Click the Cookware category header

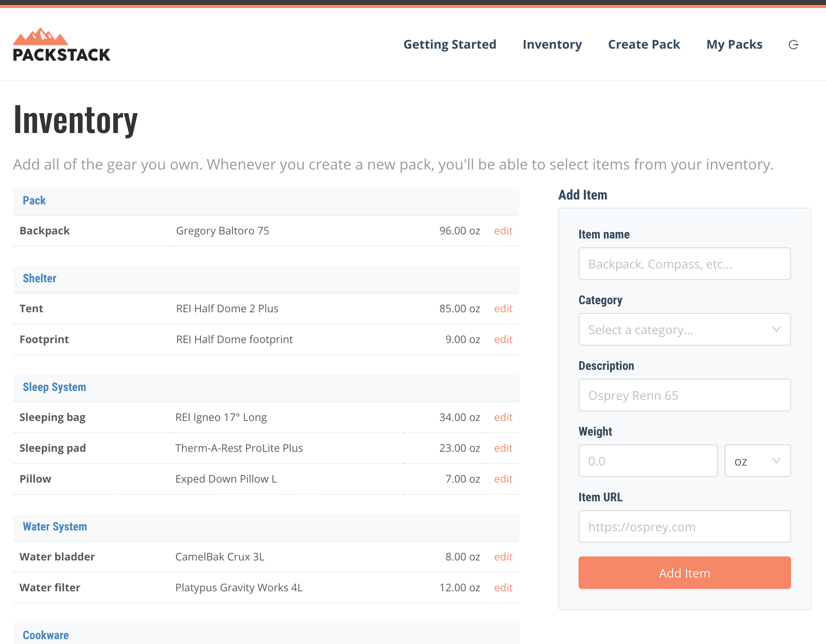(266, 633)
